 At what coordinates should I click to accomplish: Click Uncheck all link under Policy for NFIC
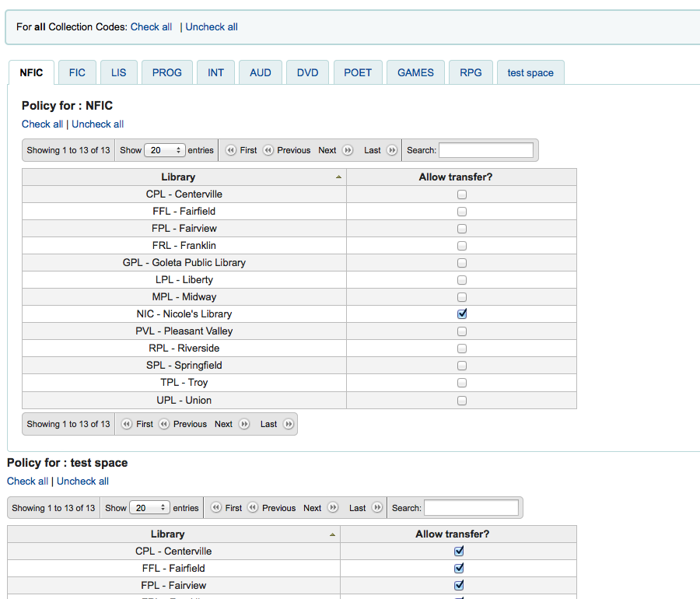[98, 124]
